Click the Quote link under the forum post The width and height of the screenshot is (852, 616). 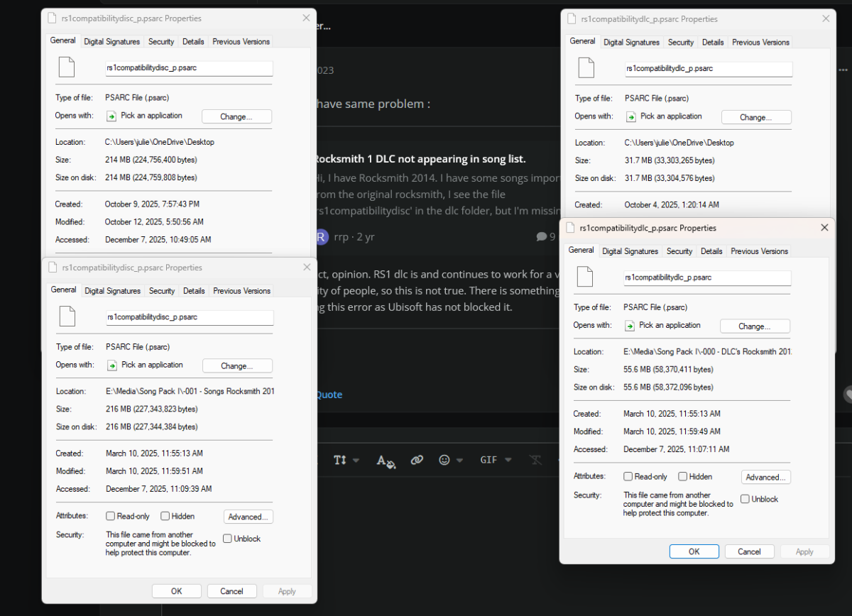329,395
